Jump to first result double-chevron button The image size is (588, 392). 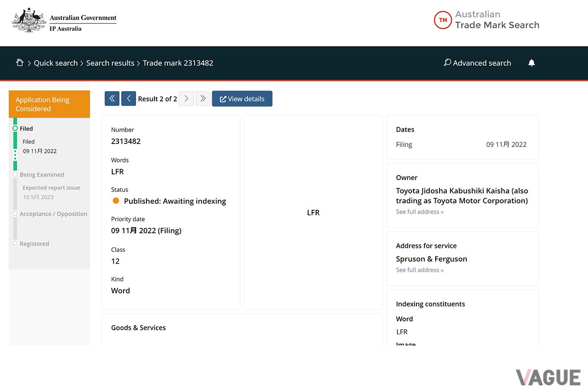coord(112,98)
